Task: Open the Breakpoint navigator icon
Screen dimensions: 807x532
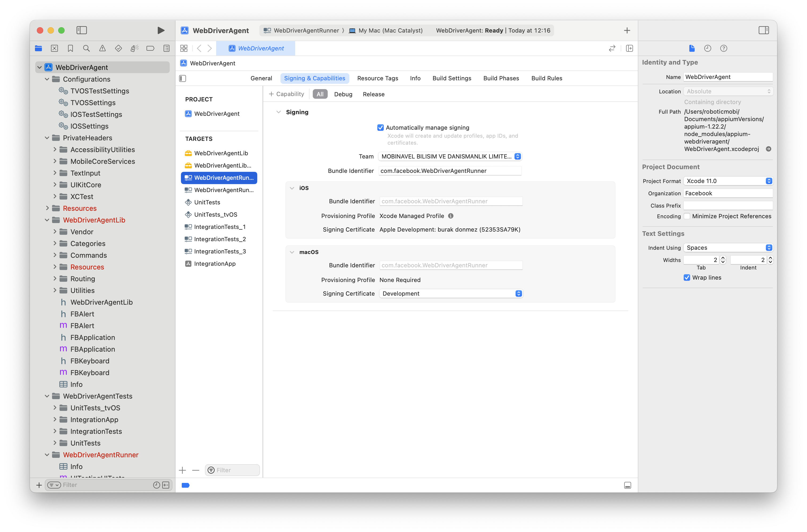Action: (x=150, y=49)
